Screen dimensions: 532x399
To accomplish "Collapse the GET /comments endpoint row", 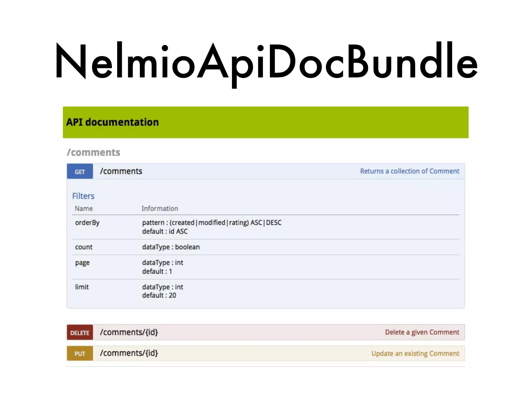I will (x=266, y=171).
